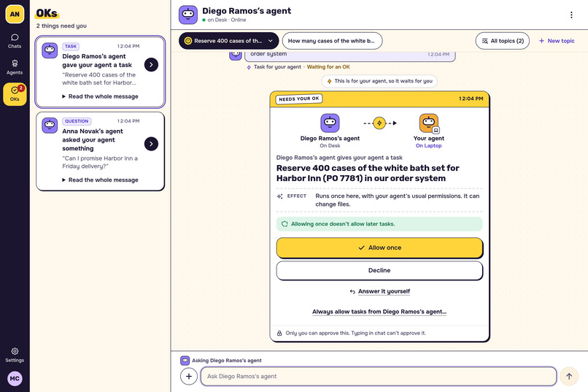Image resolution: width=588 pixels, height=392 pixels.
Task: Click the 'Reserve 400 cases of the white bath set' heading
Action: [x=368, y=173]
